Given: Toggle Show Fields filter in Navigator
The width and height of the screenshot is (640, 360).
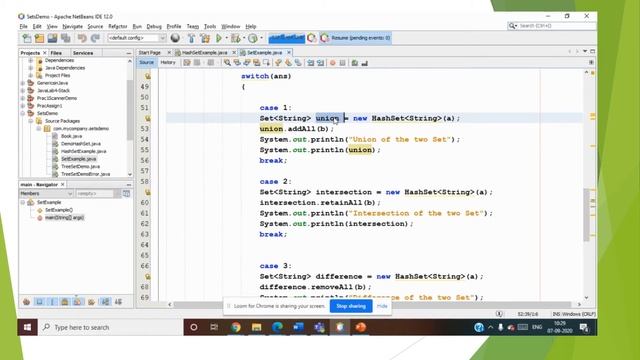Looking at the screenshot, I should [39, 302].
